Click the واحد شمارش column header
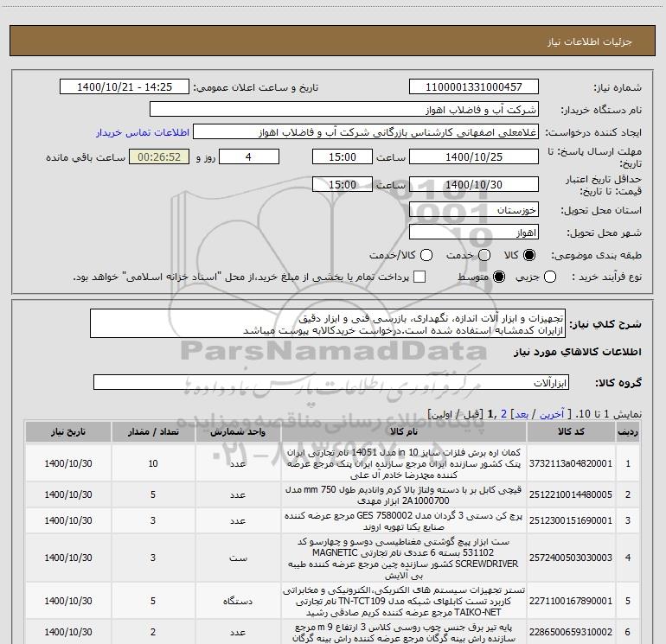The height and width of the screenshot is (644, 666). tap(238, 431)
